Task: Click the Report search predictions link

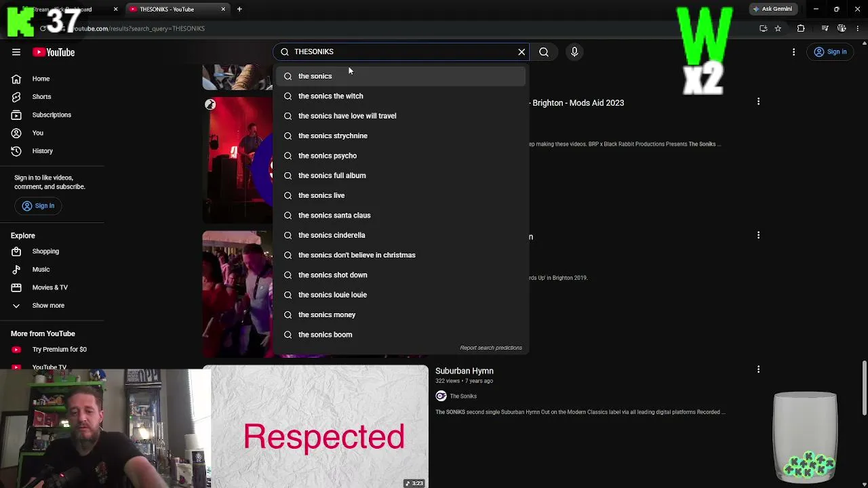Action: [491, 348]
